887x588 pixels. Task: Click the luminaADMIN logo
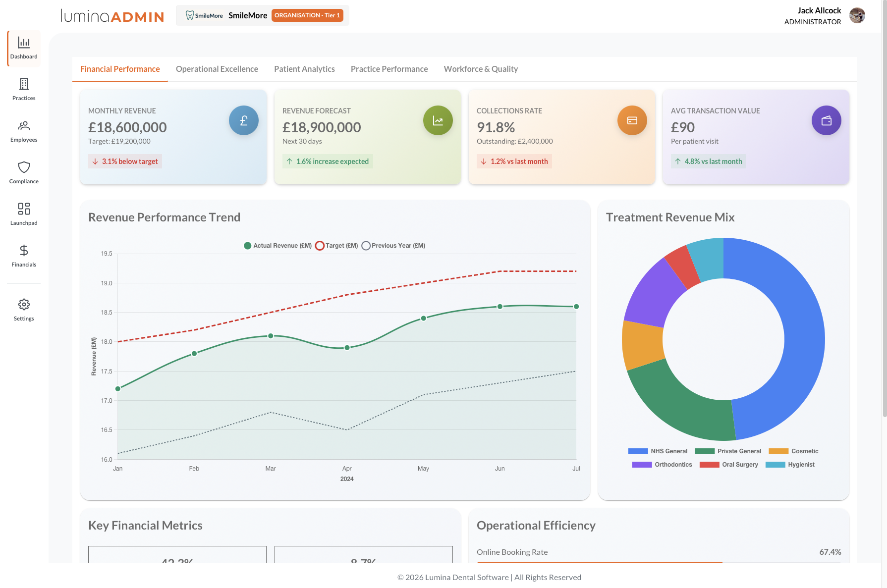[111, 16]
